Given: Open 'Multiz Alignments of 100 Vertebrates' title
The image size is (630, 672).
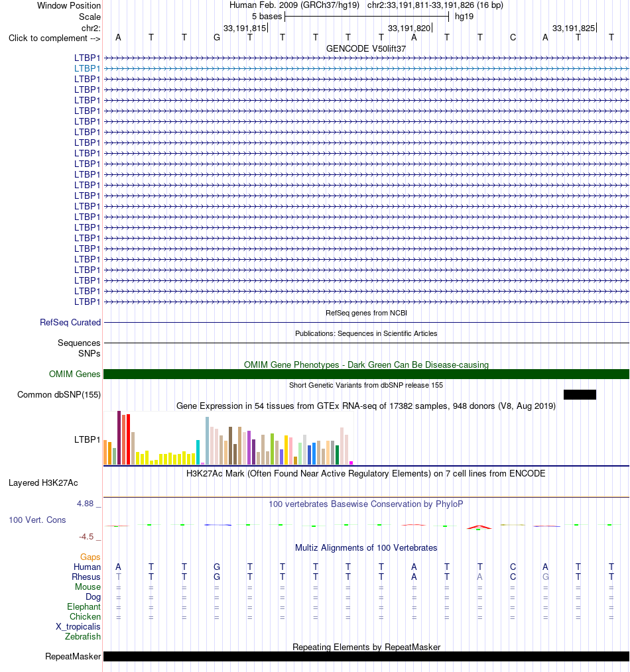Looking at the screenshot, I should tap(366, 547).
